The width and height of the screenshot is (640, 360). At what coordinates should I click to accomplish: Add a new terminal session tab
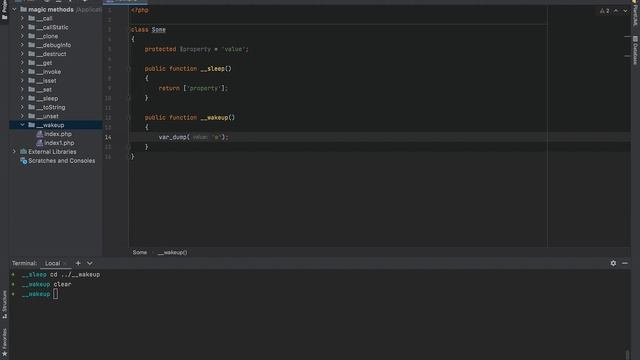[x=78, y=263]
